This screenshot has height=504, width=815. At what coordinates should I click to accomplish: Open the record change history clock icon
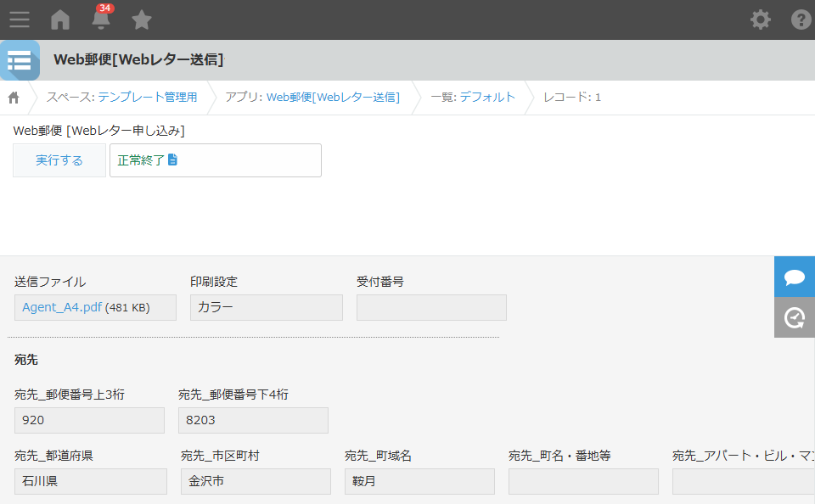794,317
